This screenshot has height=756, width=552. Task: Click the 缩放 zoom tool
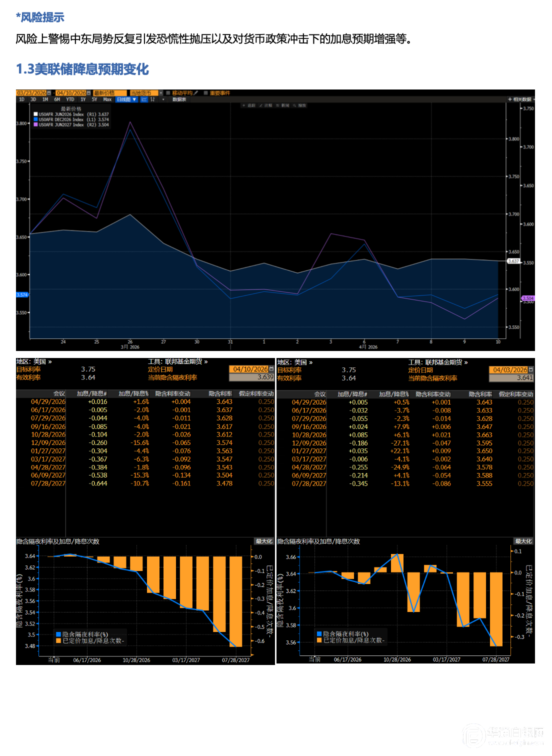[300, 105]
